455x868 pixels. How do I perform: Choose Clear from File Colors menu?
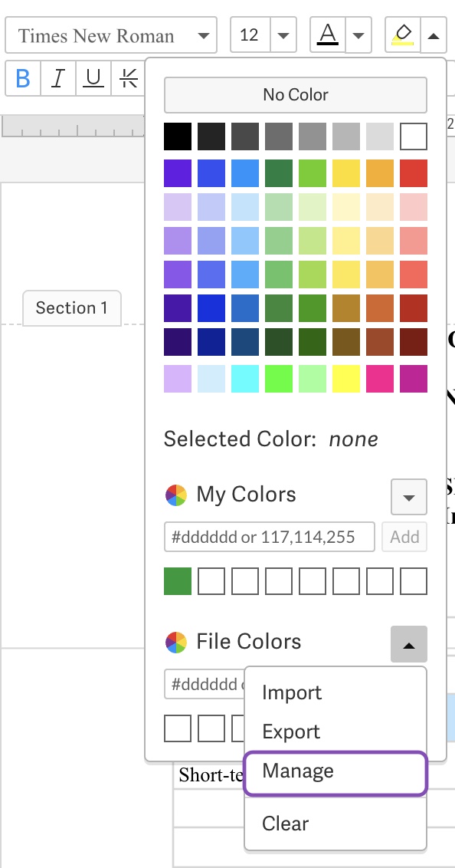click(336, 824)
